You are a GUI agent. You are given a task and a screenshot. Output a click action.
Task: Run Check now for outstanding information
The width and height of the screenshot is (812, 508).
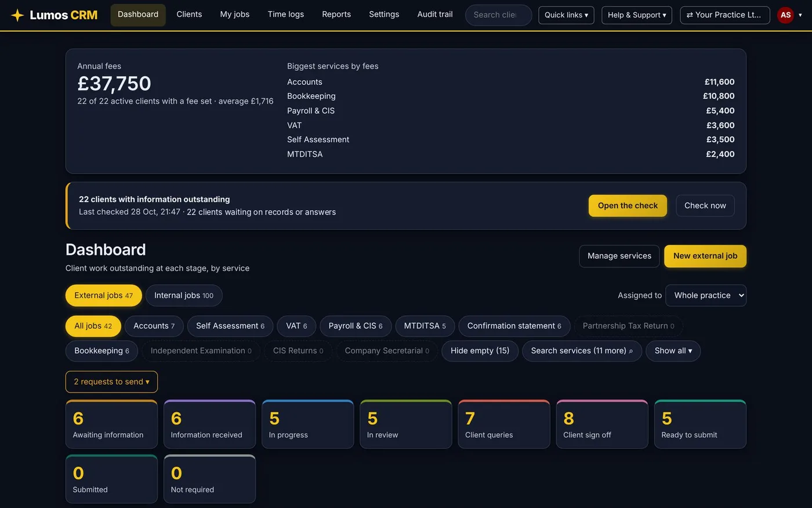coord(705,206)
